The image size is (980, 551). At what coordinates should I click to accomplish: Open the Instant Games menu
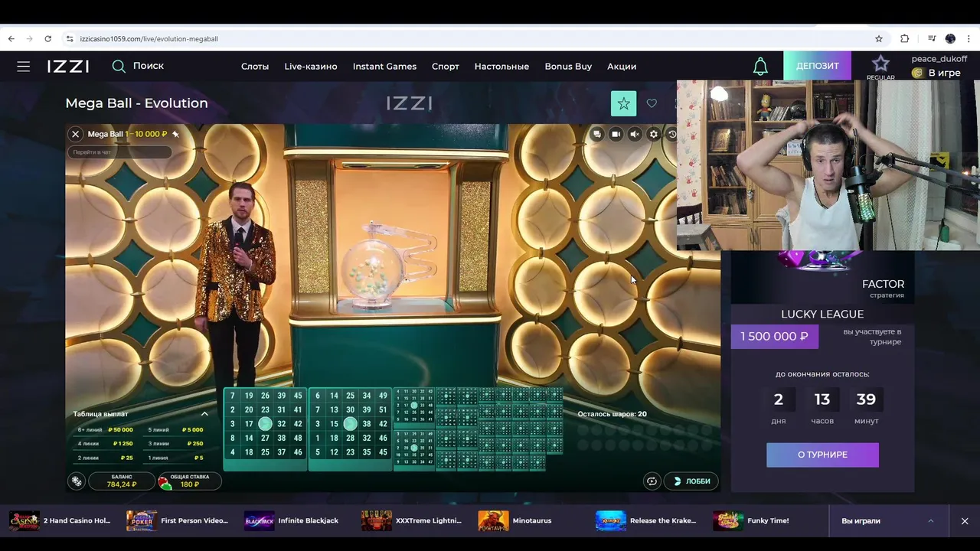point(384,67)
